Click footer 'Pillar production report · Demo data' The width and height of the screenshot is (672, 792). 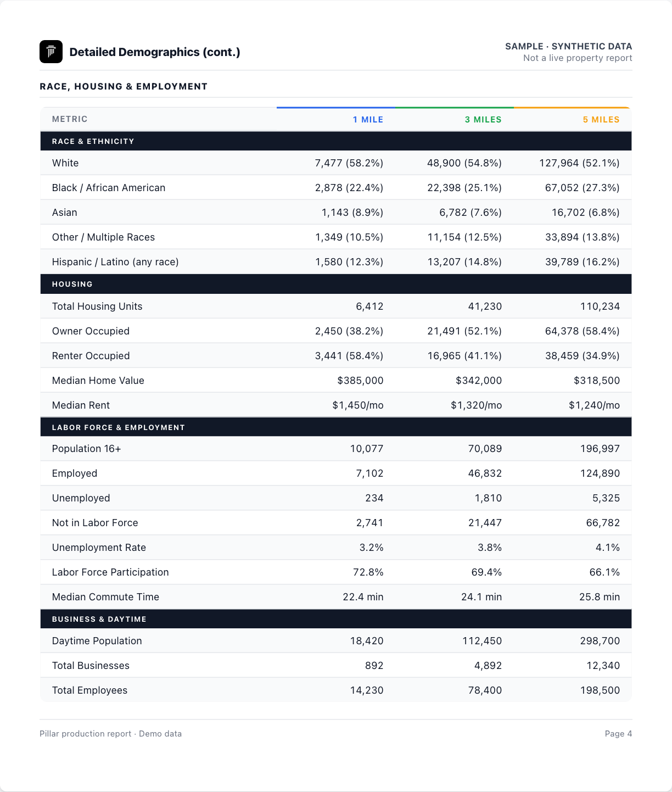click(x=110, y=734)
